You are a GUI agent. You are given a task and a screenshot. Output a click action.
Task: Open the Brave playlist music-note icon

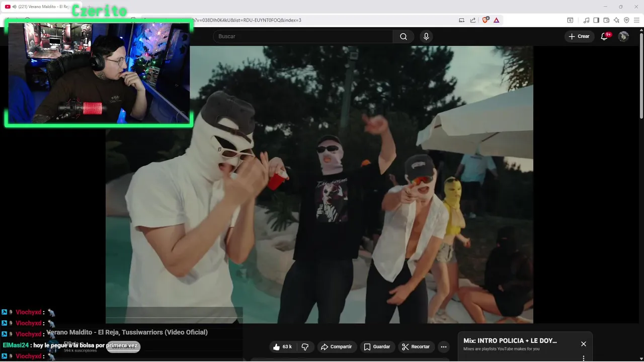point(586,20)
